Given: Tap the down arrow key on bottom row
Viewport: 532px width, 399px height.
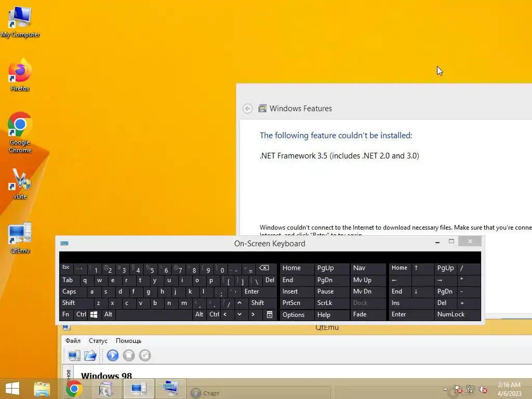Looking at the screenshot, I should (240, 314).
